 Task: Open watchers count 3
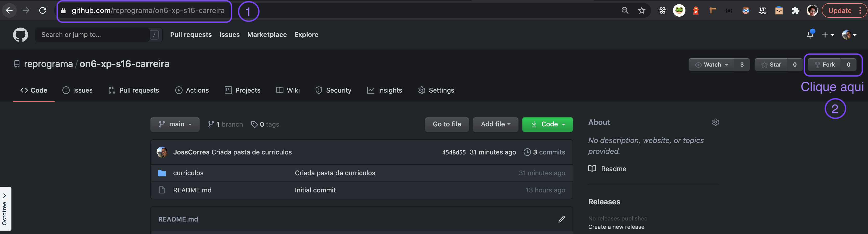click(742, 65)
